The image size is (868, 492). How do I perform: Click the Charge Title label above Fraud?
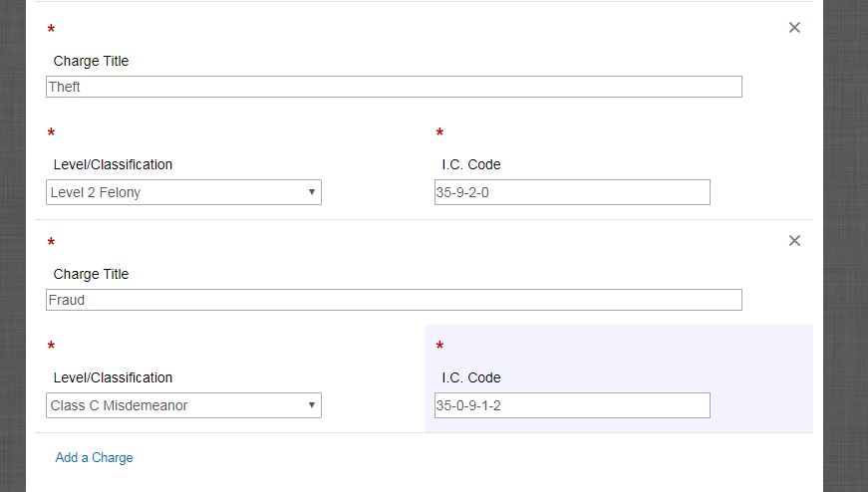click(91, 274)
